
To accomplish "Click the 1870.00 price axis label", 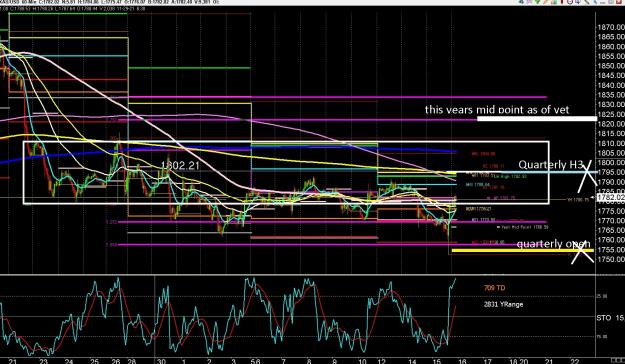I will click(611, 28).
